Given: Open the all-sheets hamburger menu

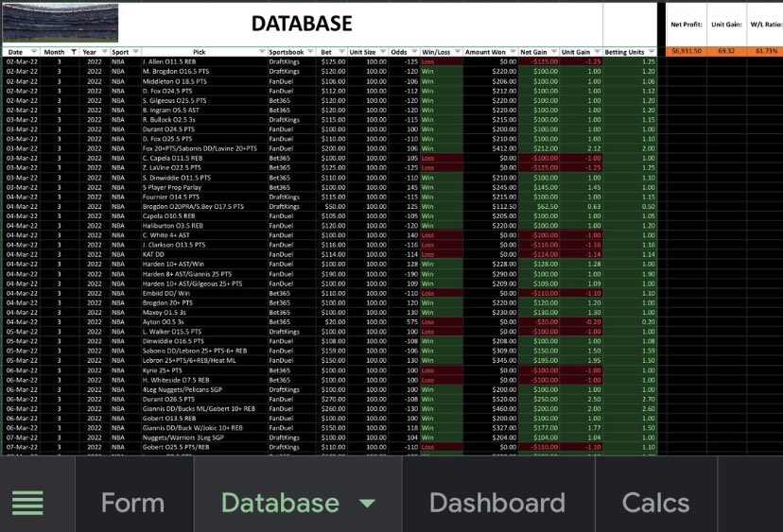Looking at the screenshot, I should click(27, 502).
